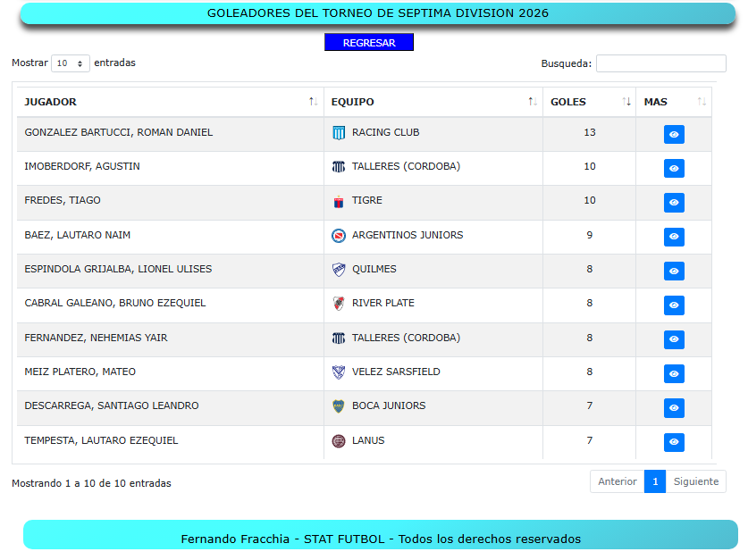The height and width of the screenshot is (560, 748).
Task: Sort by EQUIPO column arrows
Action: (533, 102)
